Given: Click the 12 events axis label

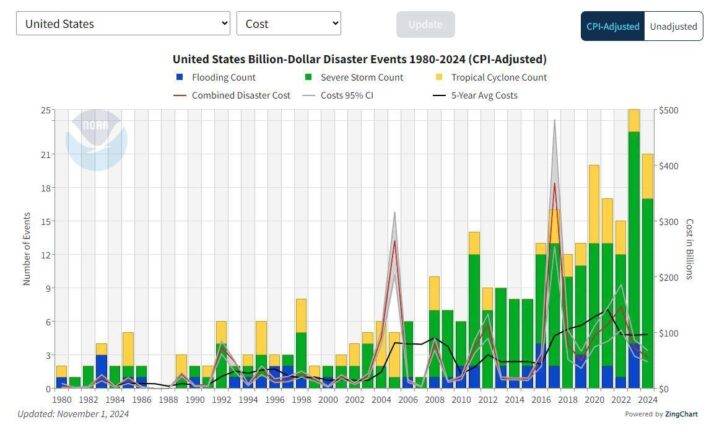Looking at the screenshot, I should [x=46, y=255].
